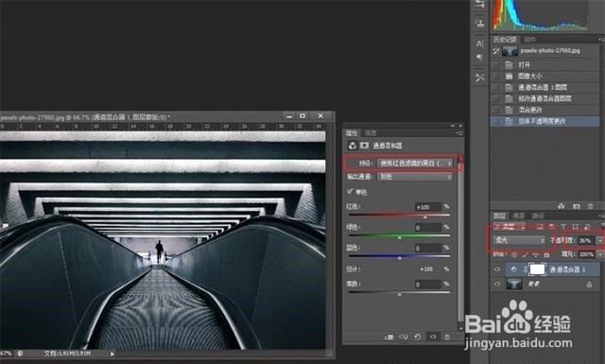Set history brush source at 混合更改 state
This screenshot has width=605, height=364.
496,110
